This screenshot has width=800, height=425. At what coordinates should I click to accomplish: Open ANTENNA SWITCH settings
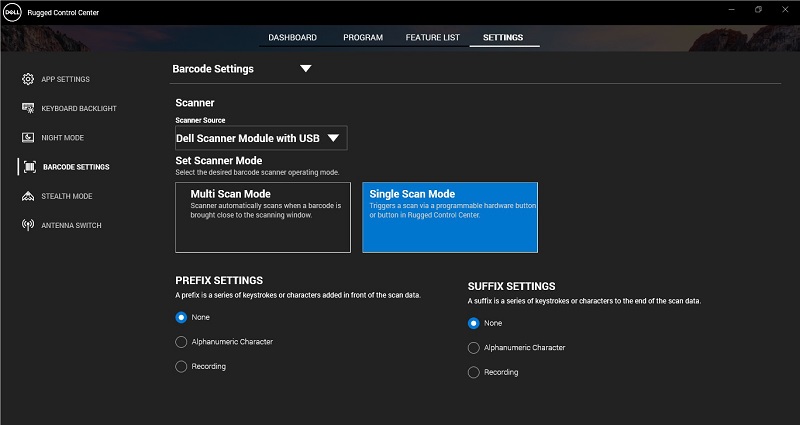coord(71,226)
